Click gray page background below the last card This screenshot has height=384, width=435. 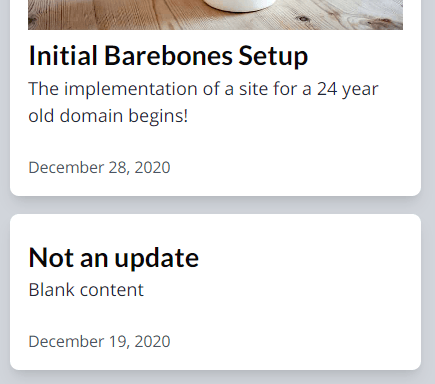(215, 378)
